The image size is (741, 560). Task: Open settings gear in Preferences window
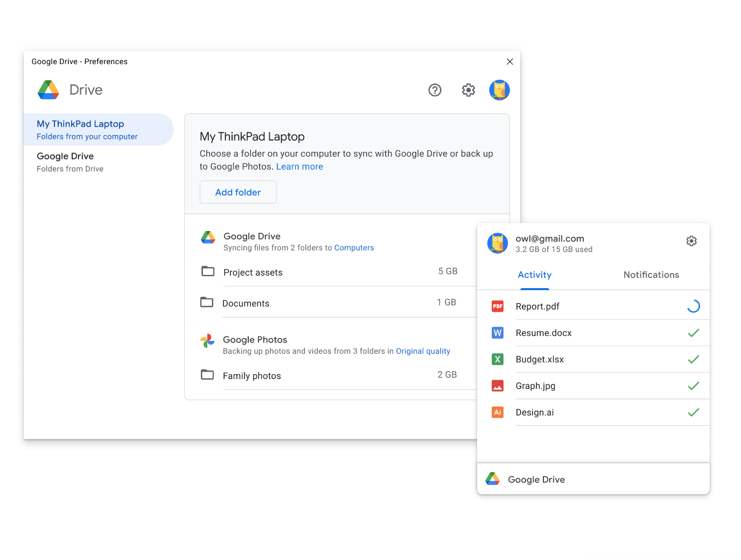coord(469,90)
